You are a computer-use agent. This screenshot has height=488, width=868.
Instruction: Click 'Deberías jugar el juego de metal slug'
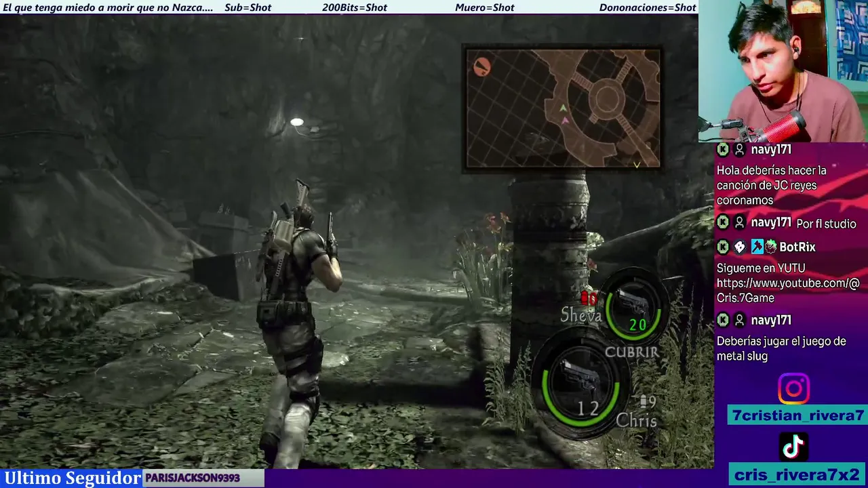[781, 348]
